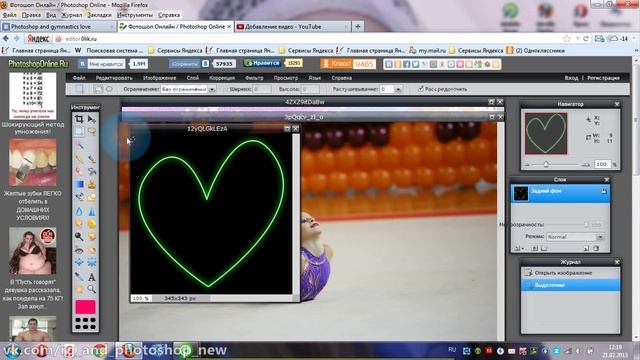640x360 pixels.
Task: Open the Фильтр menu
Action: 254,78
